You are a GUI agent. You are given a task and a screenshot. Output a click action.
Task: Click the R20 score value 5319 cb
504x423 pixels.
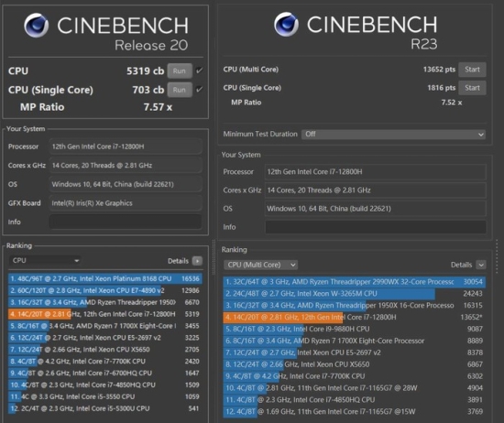(x=146, y=70)
